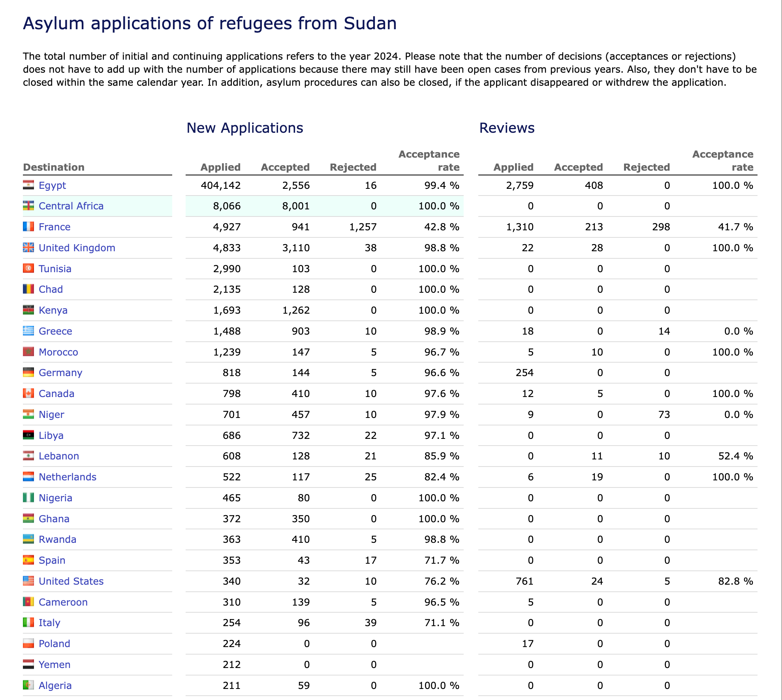Click the Egypt flag icon
Viewport: 782px width, 700px height.
28,185
